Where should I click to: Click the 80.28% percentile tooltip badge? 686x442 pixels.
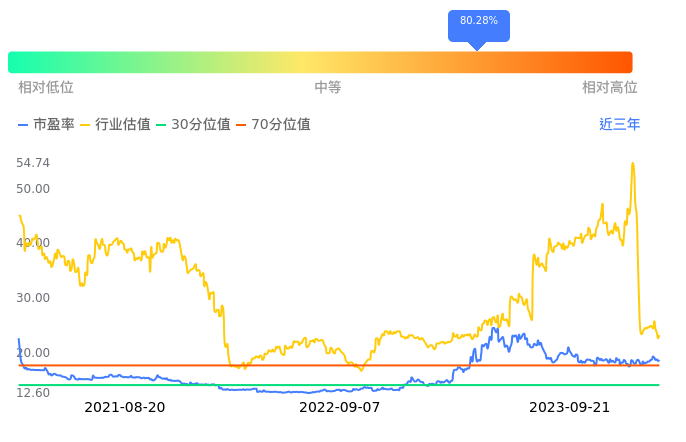pyautogui.click(x=478, y=22)
